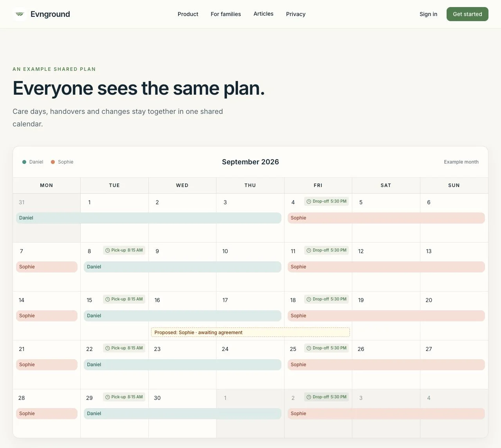Click the "Drop-off 5:30 PM" text on the 18th

pos(330,299)
